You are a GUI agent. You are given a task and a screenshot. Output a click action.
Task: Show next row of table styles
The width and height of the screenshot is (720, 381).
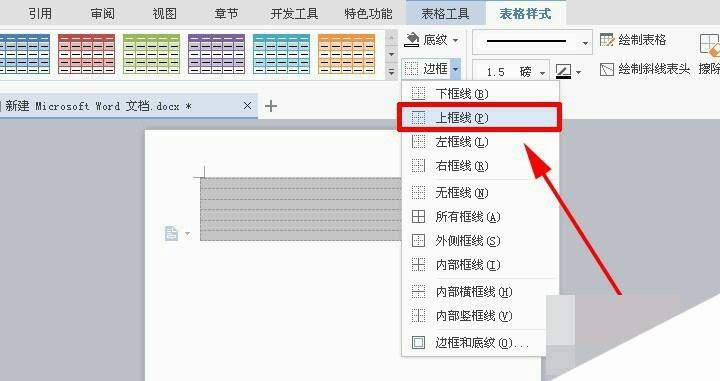(391, 54)
